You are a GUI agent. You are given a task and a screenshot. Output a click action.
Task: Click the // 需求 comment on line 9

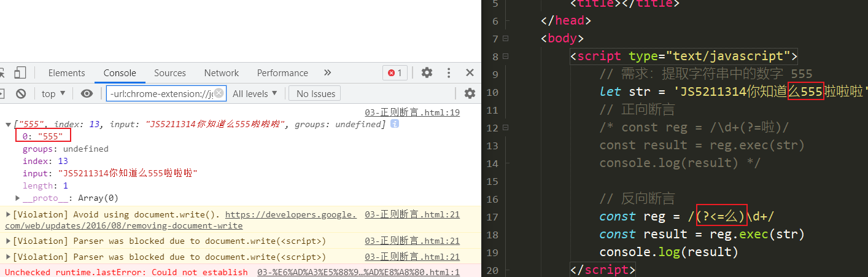coord(706,74)
